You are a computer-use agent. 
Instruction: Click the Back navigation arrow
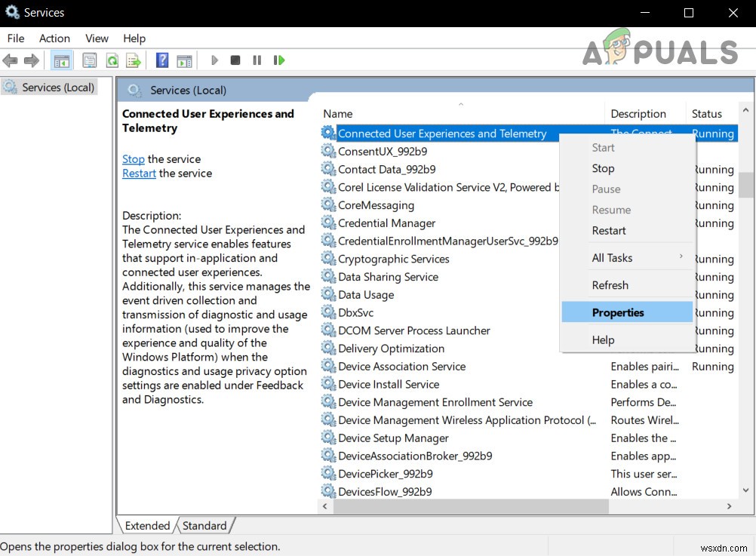pyautogui.click(x=10, y=60)
